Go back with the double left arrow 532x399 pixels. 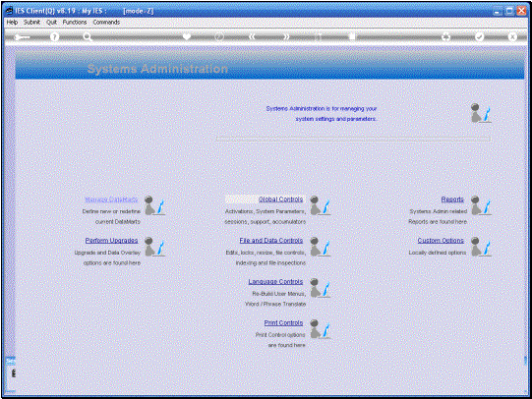click(252, 37)
